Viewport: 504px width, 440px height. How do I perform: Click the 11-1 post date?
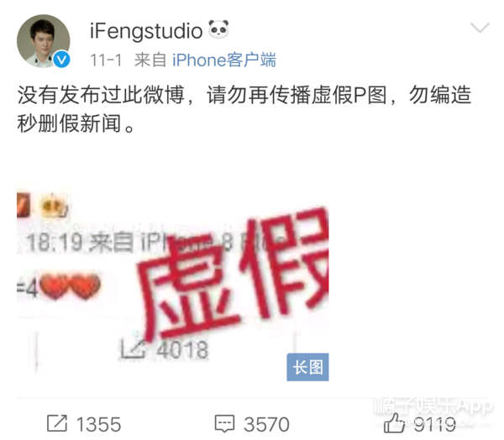tap(106, 60)
